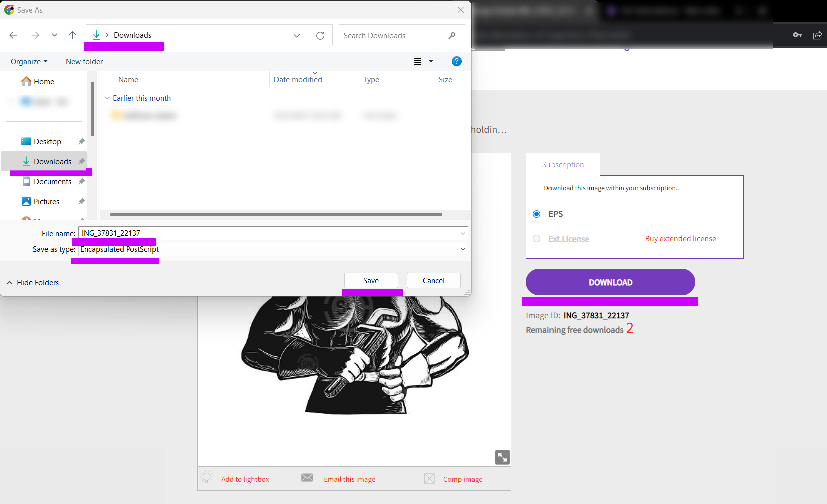The image size is (827, 504).
Task: Click Add to lightbox link
Action: click(x=245, y=479)
